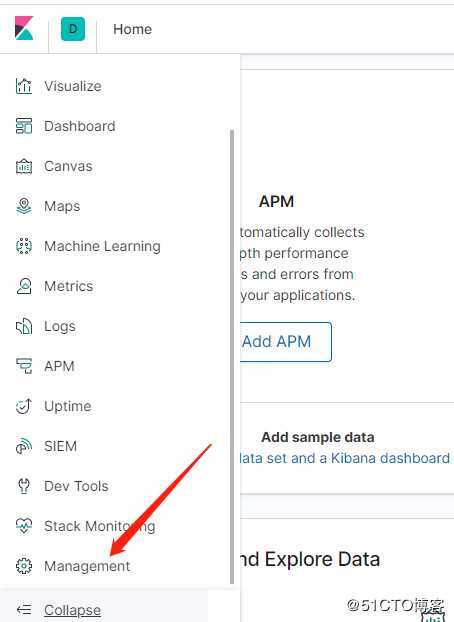This screenshot has width=454, height=622.
Task: Select the Dashboard icon in sidebar
Action: tap(24, 126)
